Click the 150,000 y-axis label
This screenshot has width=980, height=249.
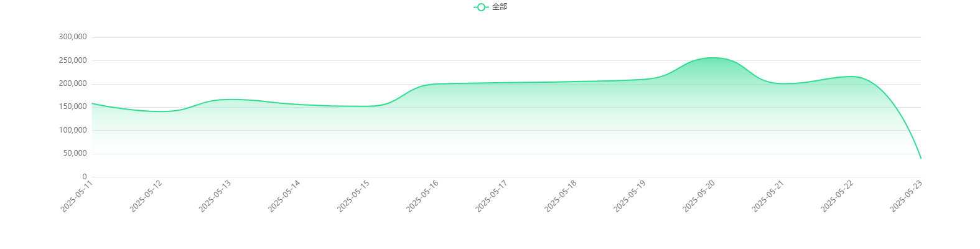[x=73, y=106]
